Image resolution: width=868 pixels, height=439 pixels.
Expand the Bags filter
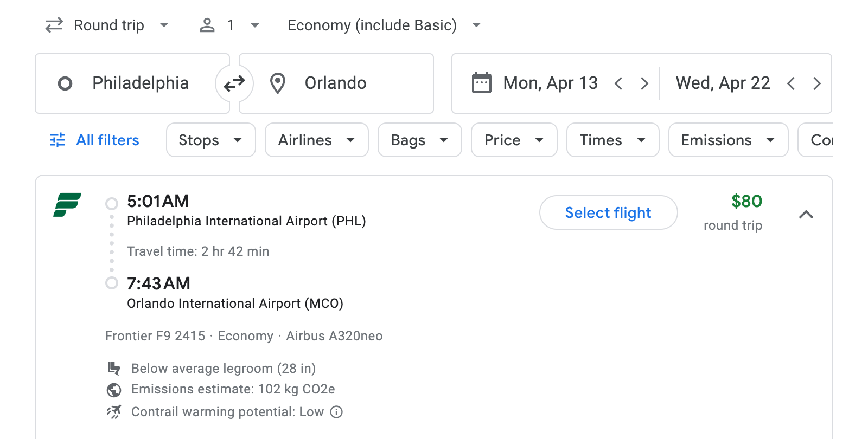(419, 140)
